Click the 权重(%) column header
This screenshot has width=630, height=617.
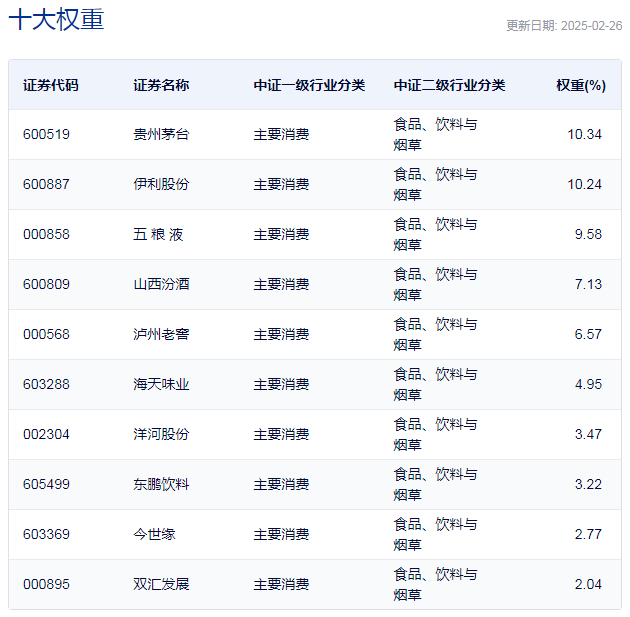click(x=581, y=85)
